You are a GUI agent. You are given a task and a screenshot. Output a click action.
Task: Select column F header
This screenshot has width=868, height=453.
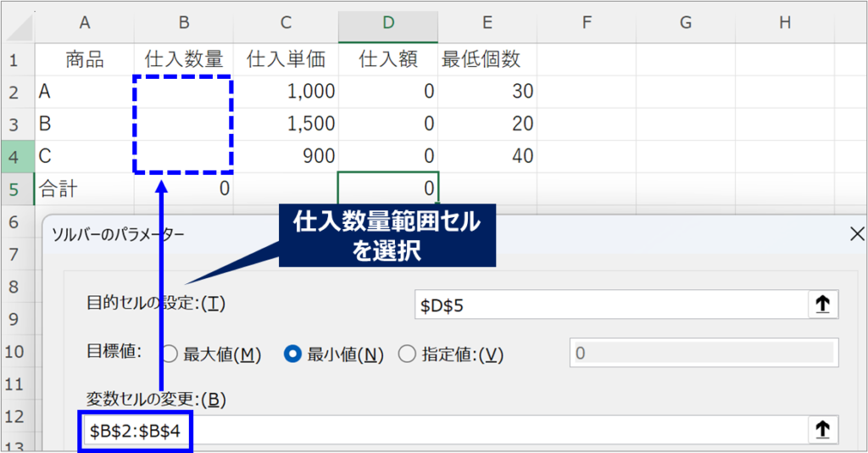point(587,23)
